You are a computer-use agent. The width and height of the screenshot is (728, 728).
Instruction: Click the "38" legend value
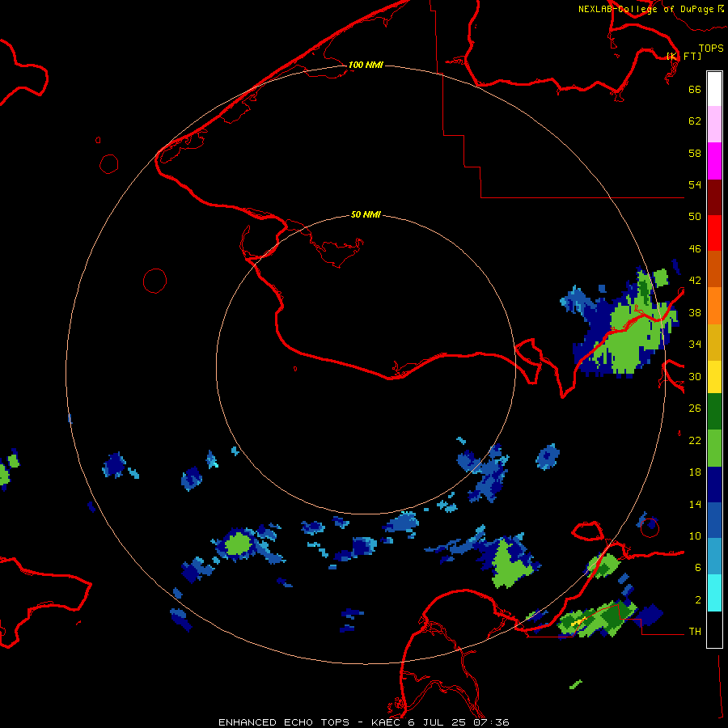click(x=695, y=312)
